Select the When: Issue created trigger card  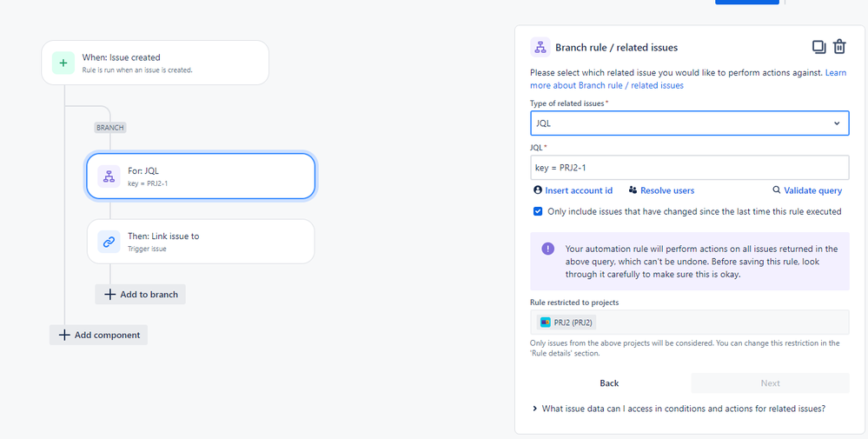click(155, 63)
